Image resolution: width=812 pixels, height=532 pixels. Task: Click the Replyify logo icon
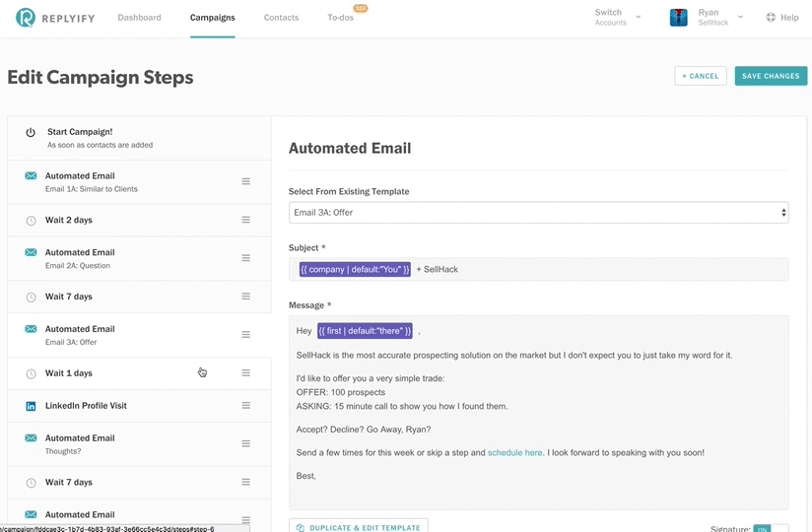point(26,18)
